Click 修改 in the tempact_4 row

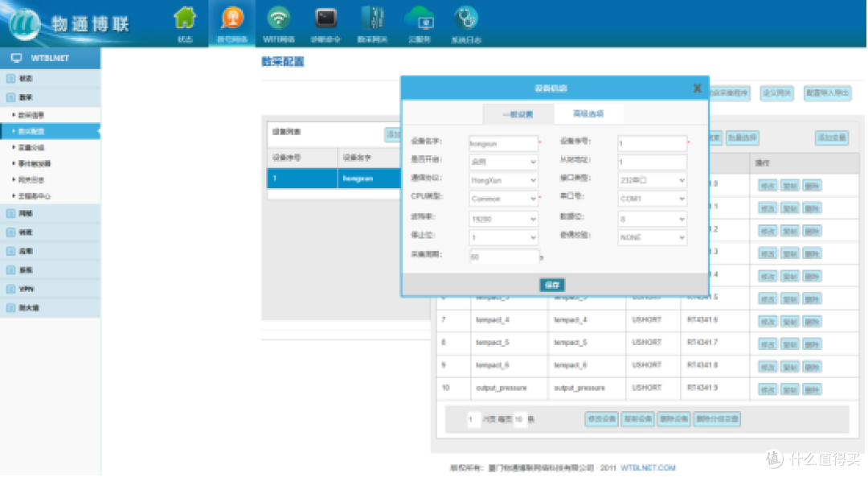coord(768,321)
